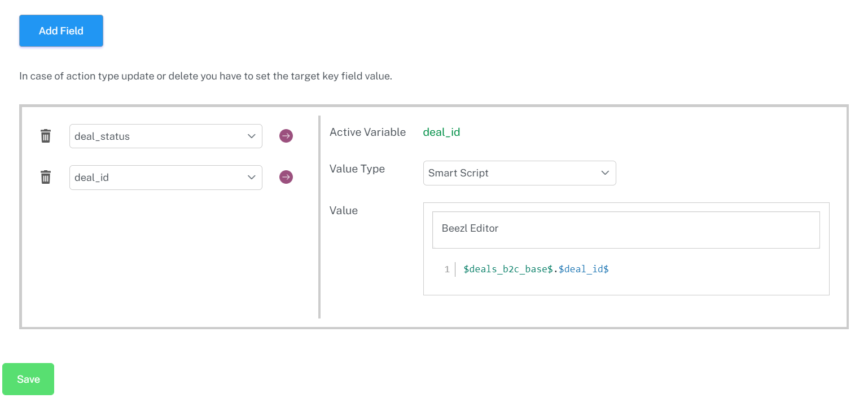Click the empty area below the script line
Viewport: 868px width, 407px height.
tap(625, 286)
